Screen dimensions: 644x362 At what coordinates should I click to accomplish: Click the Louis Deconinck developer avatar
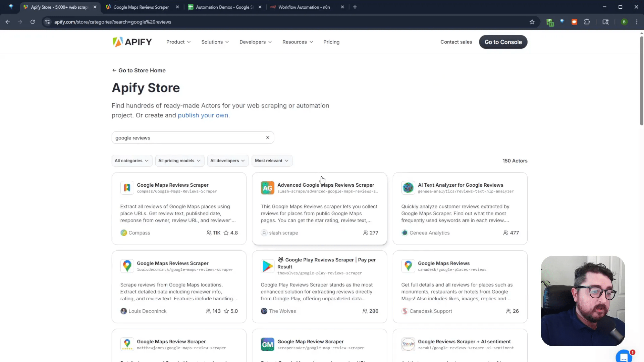pos(124,311)
